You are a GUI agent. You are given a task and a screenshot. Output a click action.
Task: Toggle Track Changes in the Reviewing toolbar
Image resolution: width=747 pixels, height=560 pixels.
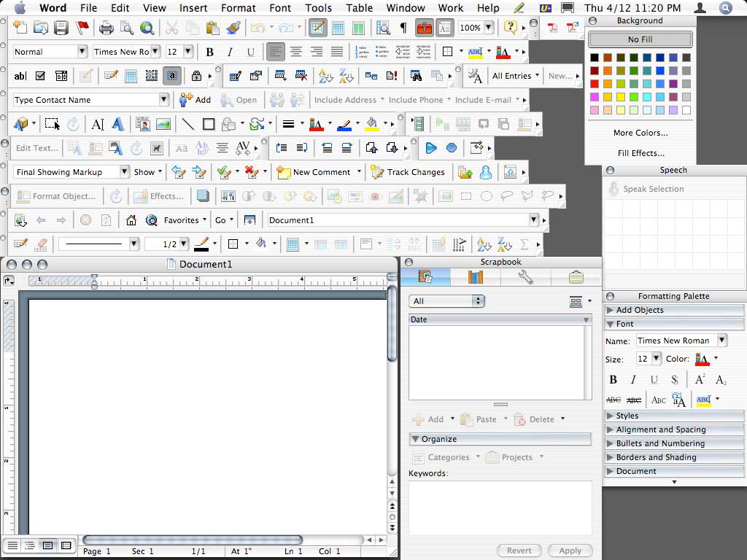tap(408, 172)
